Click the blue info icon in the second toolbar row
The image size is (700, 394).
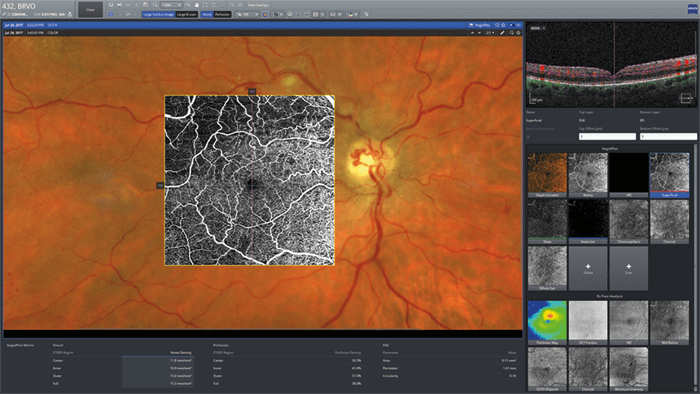[111, 14]
